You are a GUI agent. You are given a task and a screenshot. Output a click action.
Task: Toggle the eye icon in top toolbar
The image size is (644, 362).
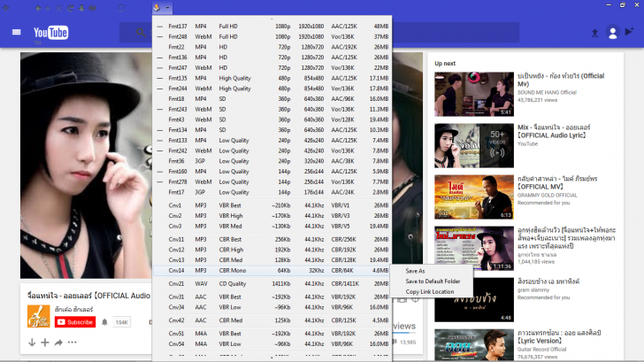tap(92, 8)
